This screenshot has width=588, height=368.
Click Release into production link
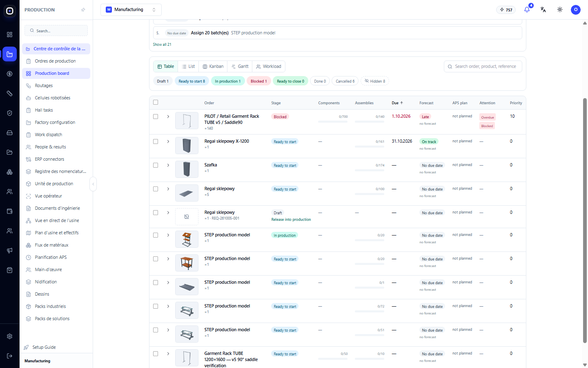point(291,220)
